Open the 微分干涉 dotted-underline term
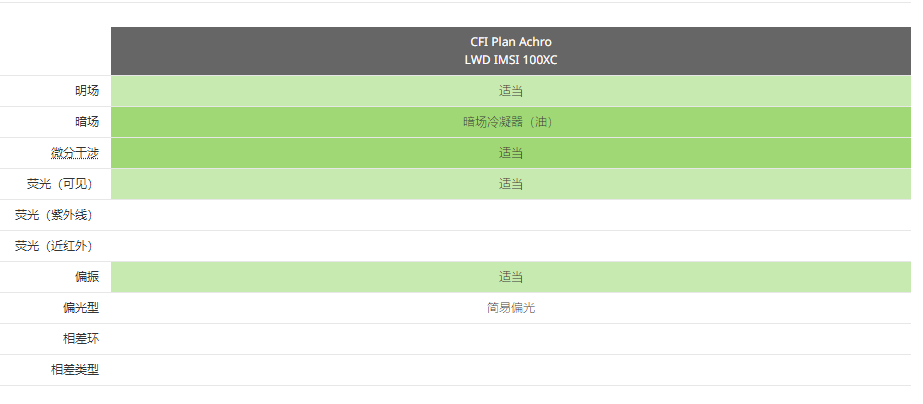 (75, 153)
